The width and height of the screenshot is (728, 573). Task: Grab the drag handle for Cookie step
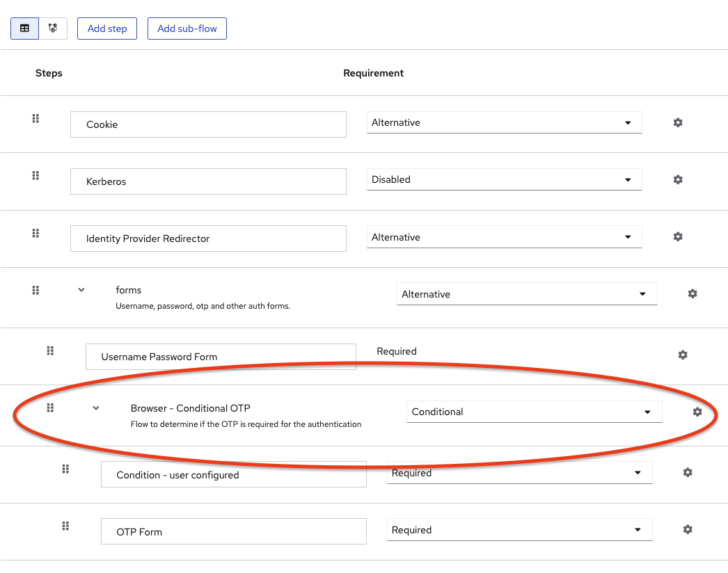click(x=35, y=119)
